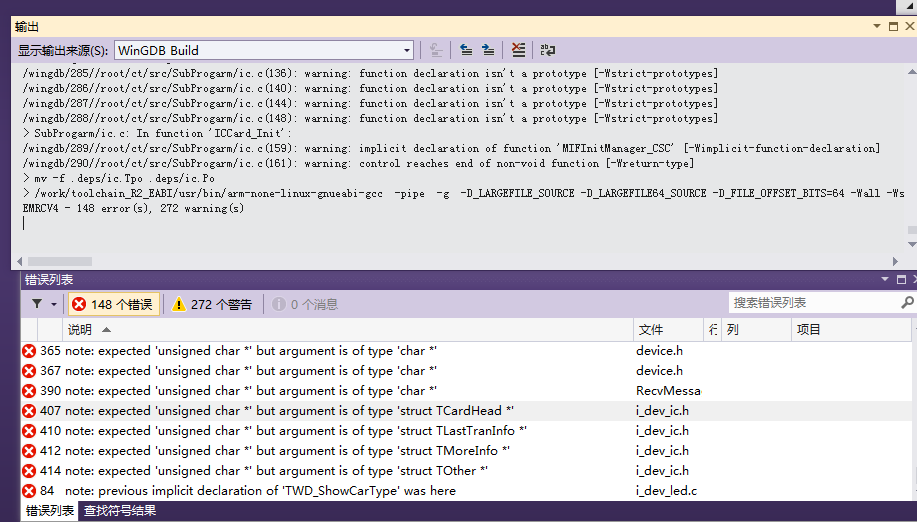The image size is (917, 522).
Task: Sort by the 说明 description column header
Action: (x=349, y=330)
